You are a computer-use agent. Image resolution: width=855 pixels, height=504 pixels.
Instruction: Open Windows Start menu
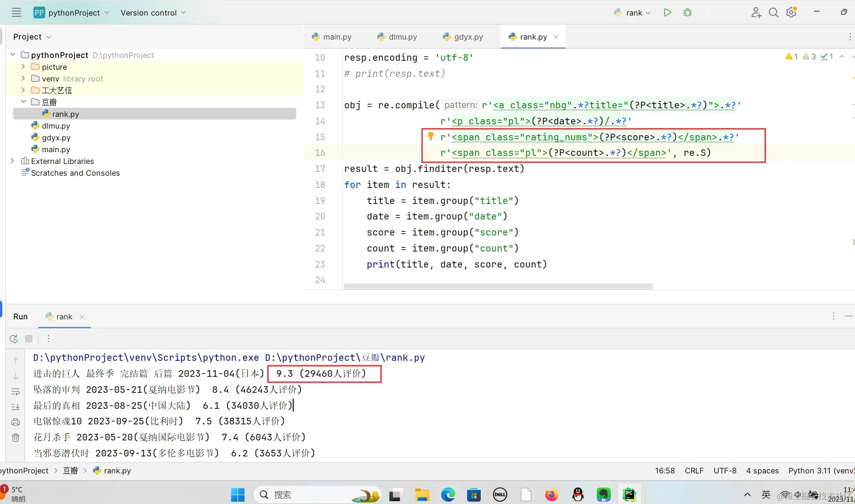tap(238, 495)
